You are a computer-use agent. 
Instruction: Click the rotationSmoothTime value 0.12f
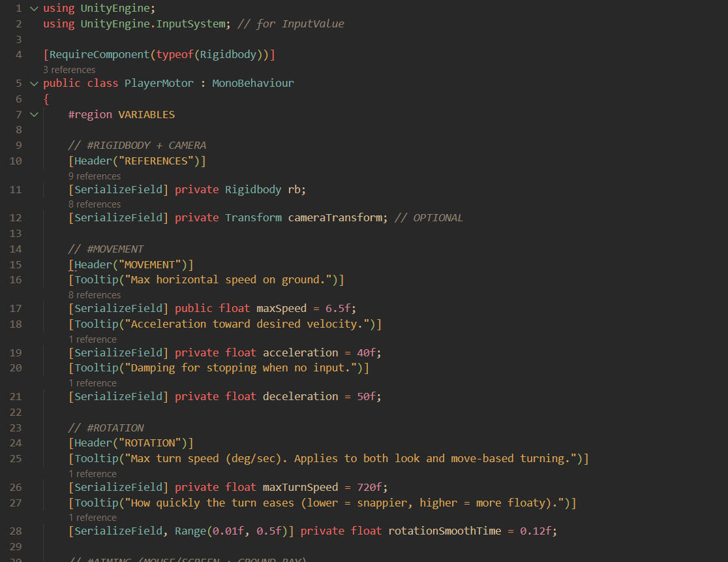535,531
